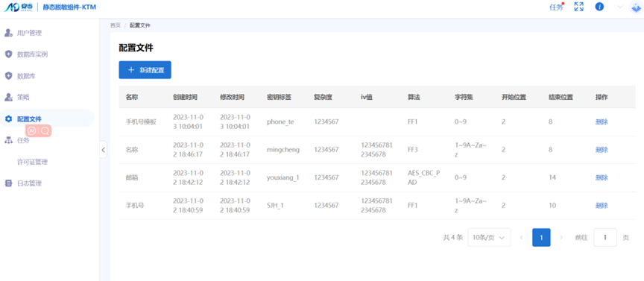Focus the 前往 page number input

click(x=605, y=238)
